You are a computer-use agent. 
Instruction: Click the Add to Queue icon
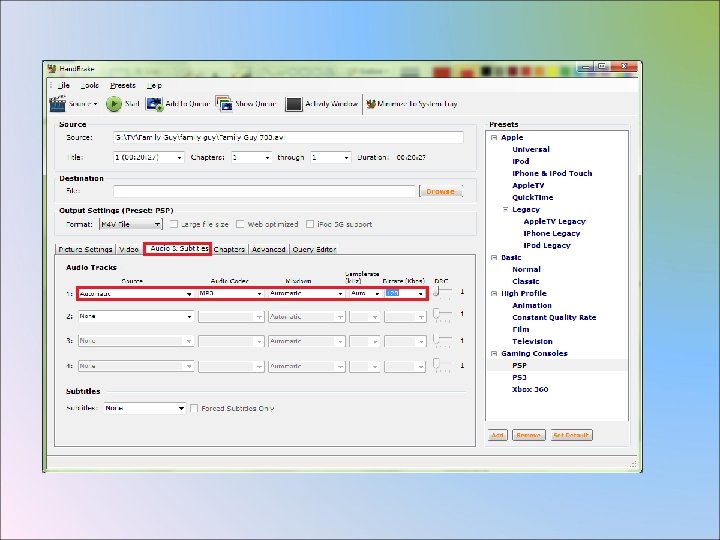click(154, 104)
